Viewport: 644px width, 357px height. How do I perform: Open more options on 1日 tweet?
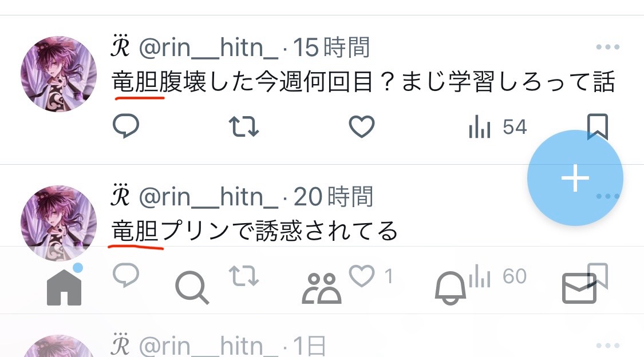[607, 346]
